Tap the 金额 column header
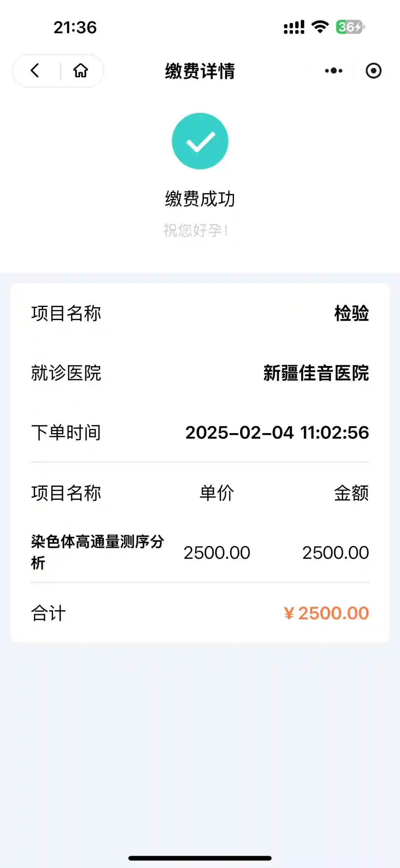Screen dimensions: 400x868 click(x=351, y=493)
